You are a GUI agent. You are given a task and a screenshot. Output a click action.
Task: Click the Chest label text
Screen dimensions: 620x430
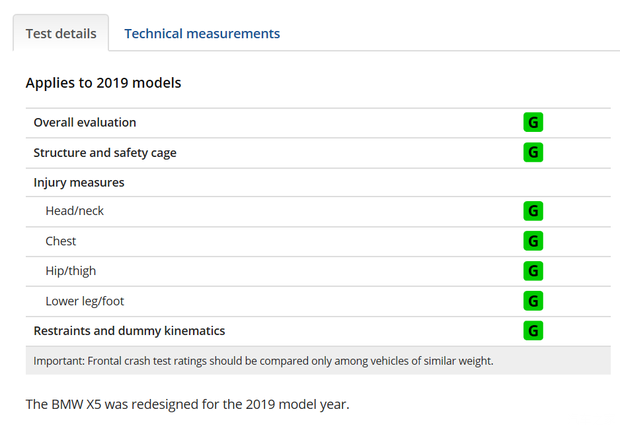(61, 241)
